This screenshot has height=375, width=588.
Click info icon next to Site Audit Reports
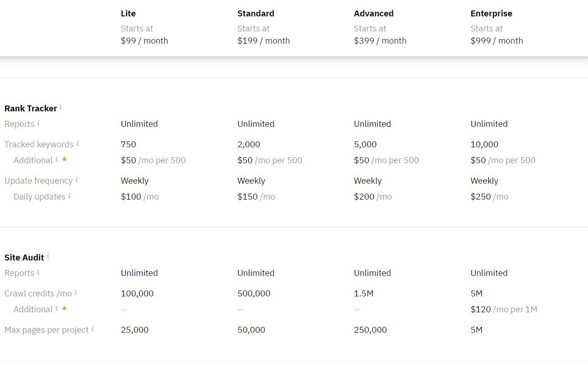[38, 272]
